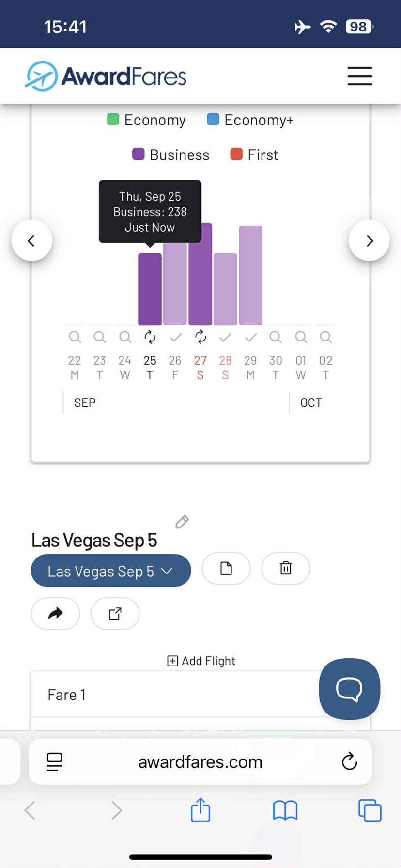Click the AwardFares logo
The image size is (401, 868).
pos(106,76)
